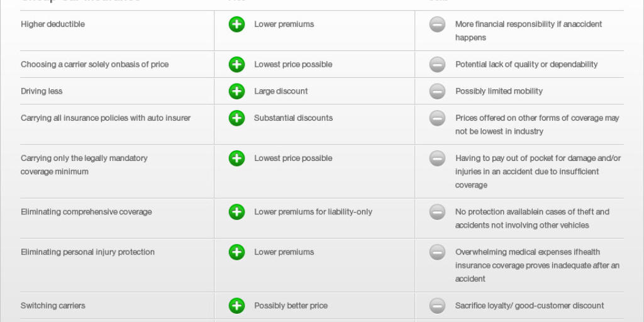Click Carrying only the legally mandatory text

click(x=84, y=158)
